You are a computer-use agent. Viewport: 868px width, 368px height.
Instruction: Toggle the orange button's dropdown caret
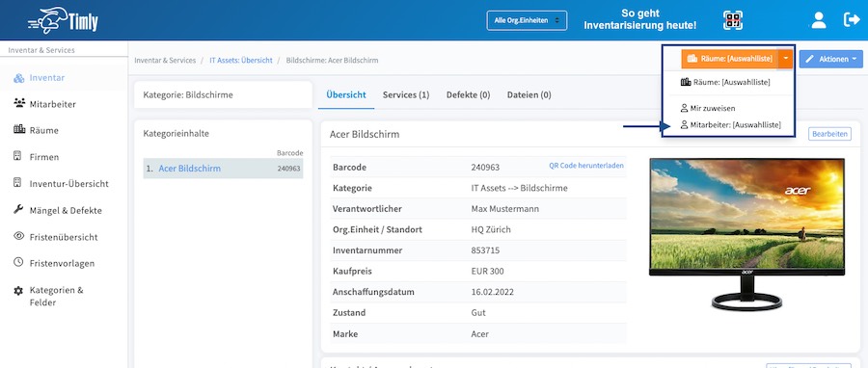[785, 59]
